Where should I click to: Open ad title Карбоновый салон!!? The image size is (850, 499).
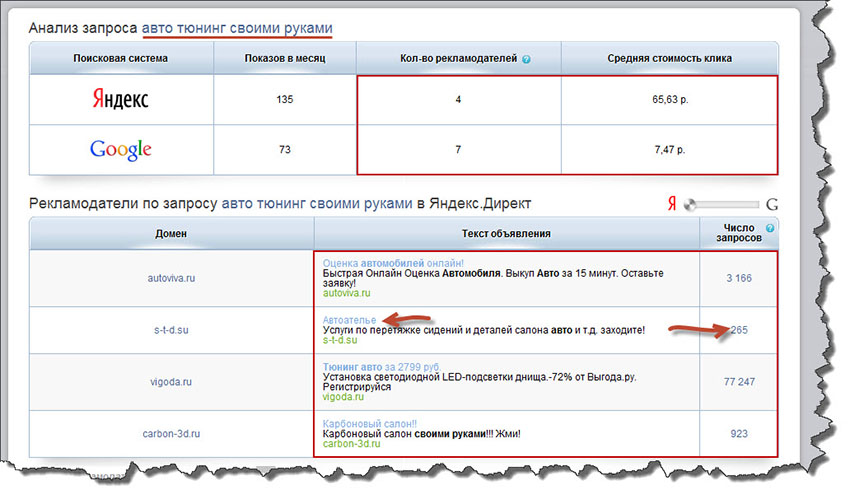[x=370, y=424]
